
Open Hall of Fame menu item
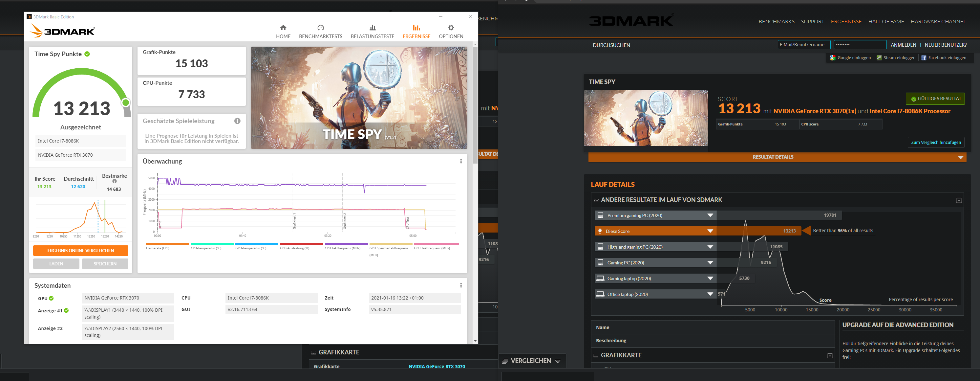click(886, 22)
